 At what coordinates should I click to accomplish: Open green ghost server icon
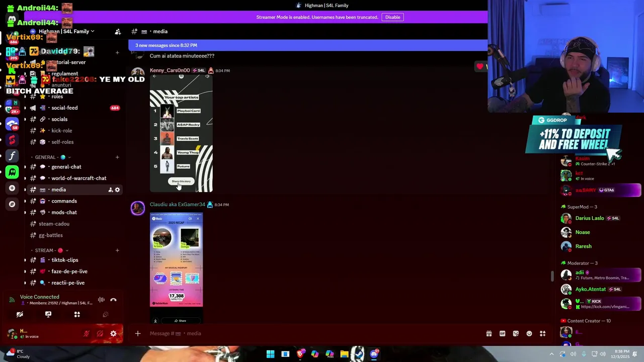(12, 172)
